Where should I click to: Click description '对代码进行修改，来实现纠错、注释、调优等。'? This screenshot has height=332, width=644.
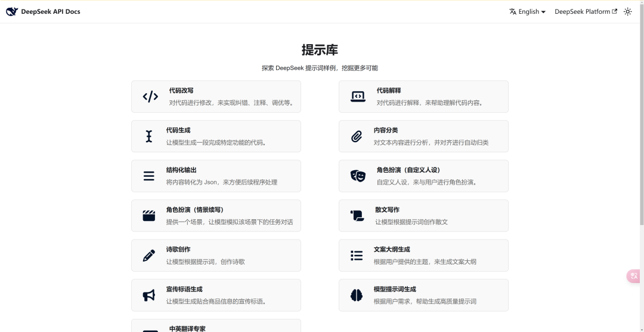(x=232, y=103)
